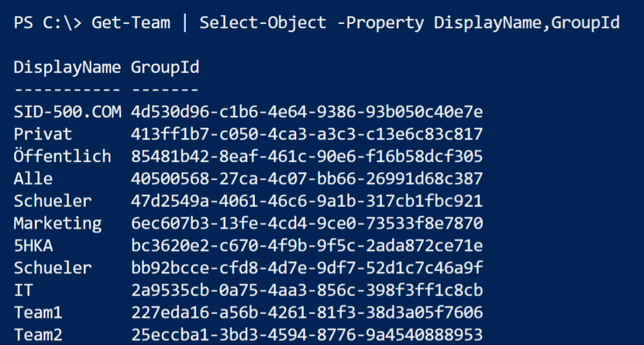Viewport: 644px width, 345px height.
Task: Click the GroupId starting with 2a9535cb
Action: point(307,290)
